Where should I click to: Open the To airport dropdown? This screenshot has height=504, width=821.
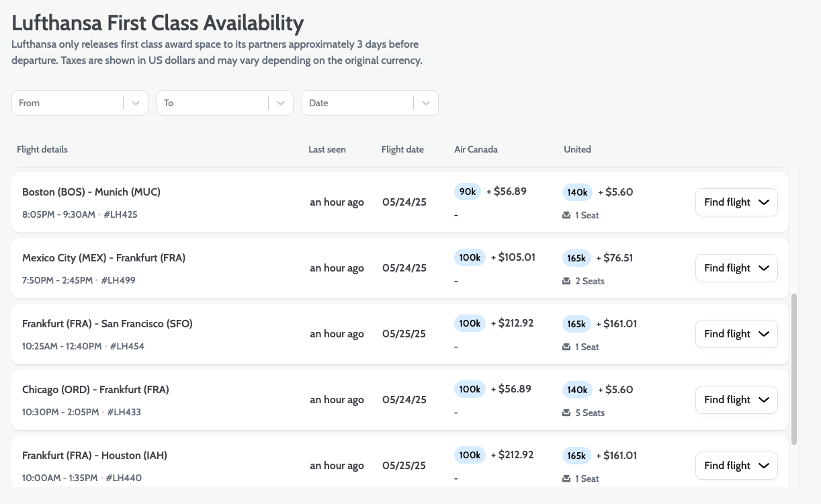(280, 102)
